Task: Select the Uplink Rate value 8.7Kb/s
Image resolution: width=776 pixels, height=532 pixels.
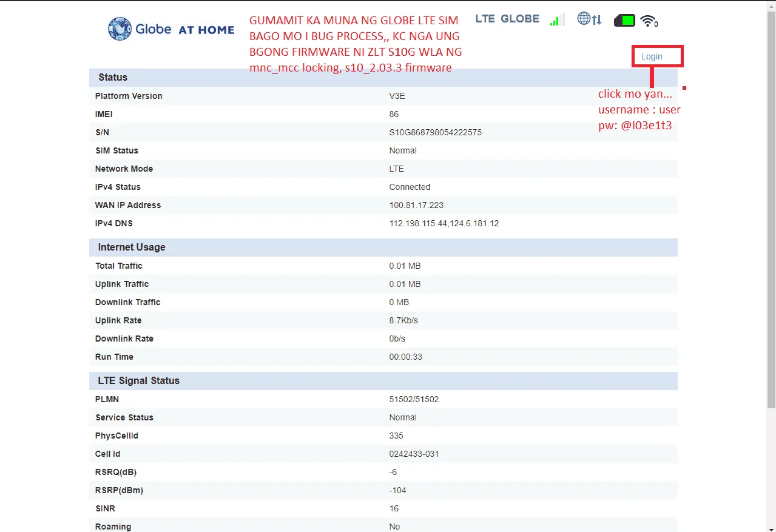Action: click(403, 320)
